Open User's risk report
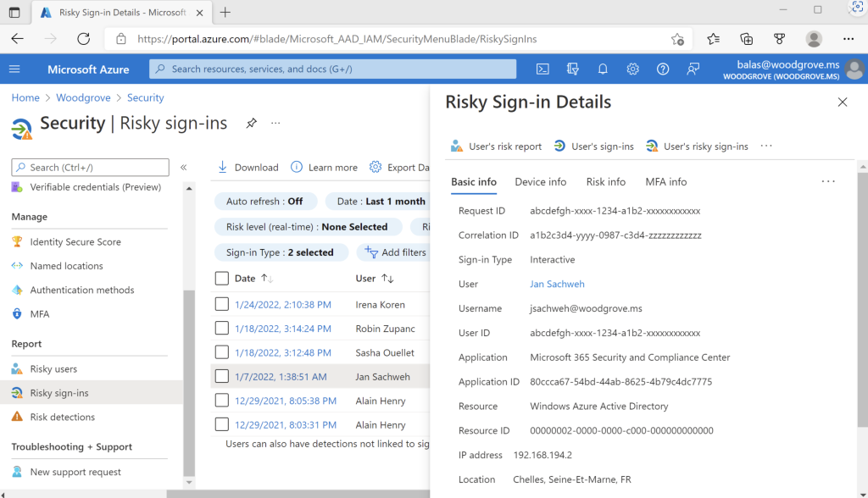Image resolution: width=868 pixels, height=498 pixels. tap(496, 146)
